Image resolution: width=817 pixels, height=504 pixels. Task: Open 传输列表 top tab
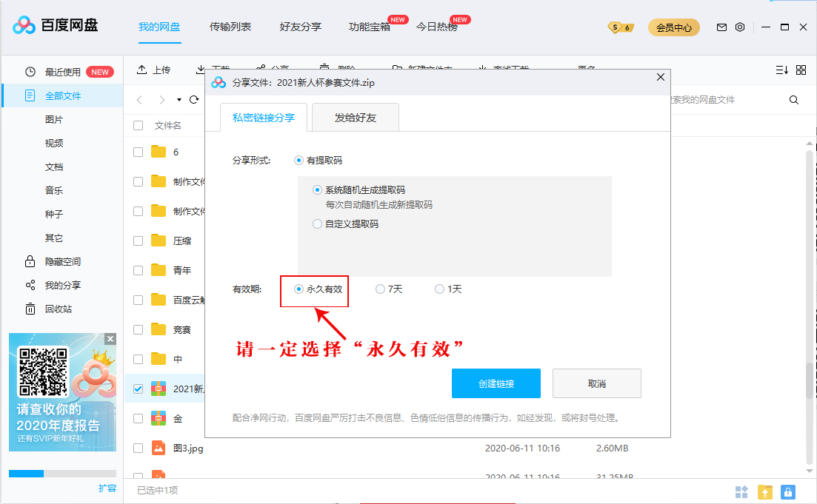[x=230, y=27]
